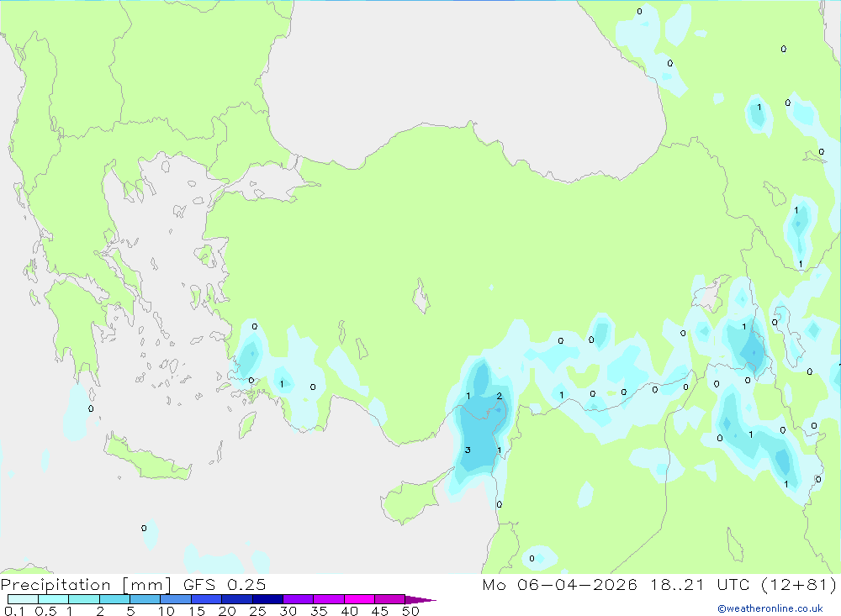Click the purple above-50 legend arrow tip
The image size is (841, 616).
click(x=420, y=600)
